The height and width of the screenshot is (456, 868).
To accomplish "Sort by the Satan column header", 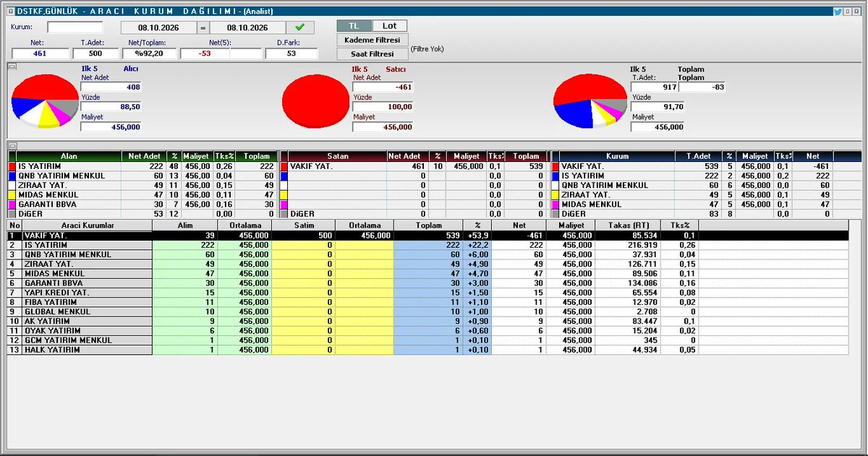I will point(337,156).
